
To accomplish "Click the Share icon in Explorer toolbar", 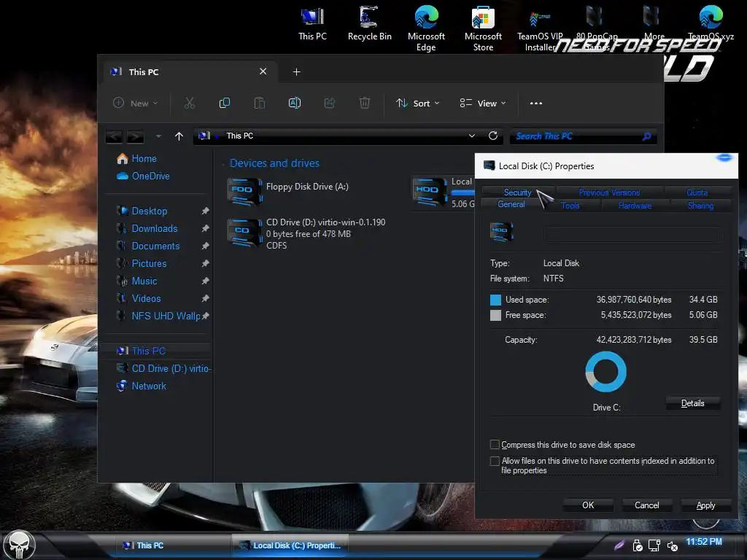I will [x=329, y=103].
